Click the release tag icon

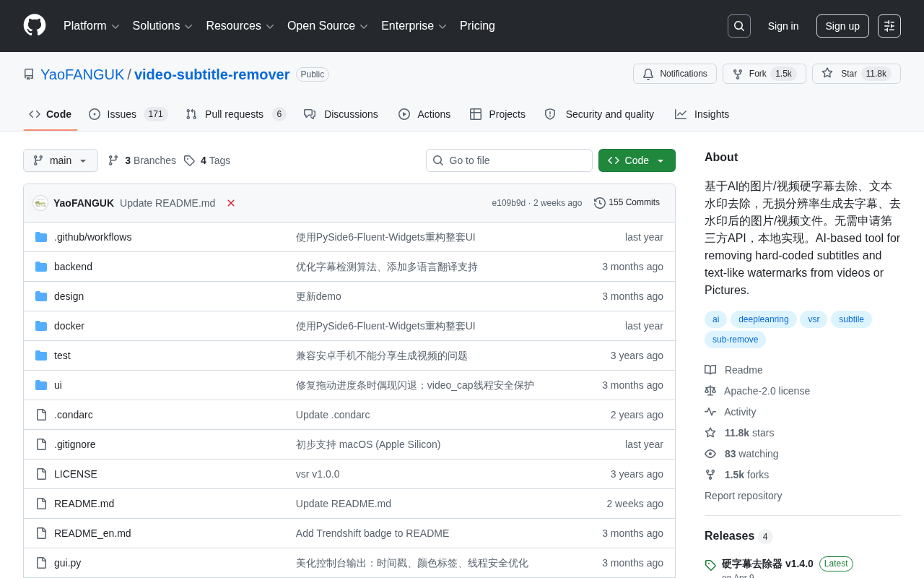(x=710, y=565)
